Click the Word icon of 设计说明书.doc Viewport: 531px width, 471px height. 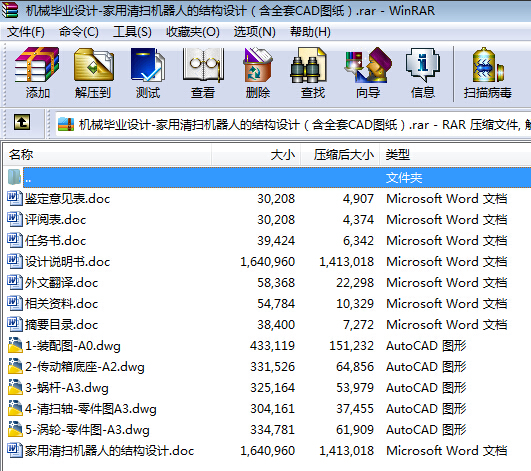coord(15,261)
